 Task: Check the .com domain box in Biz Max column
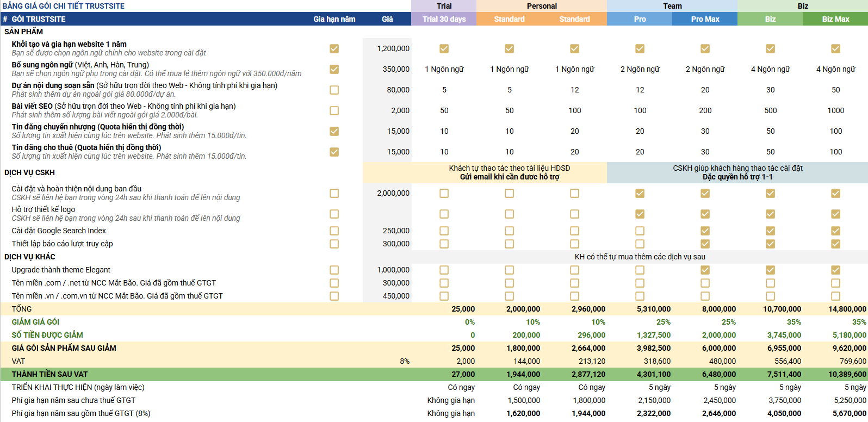point(835,283)
